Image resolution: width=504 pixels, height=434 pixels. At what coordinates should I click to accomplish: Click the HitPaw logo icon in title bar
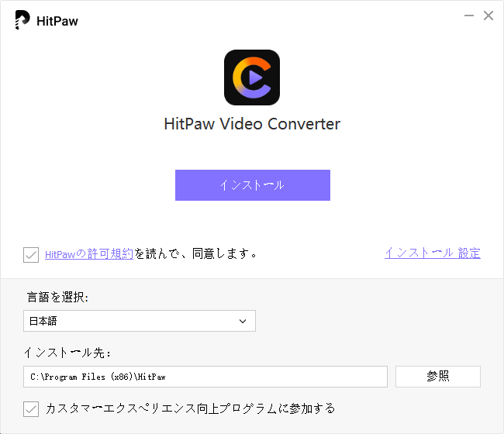click(22, 20)
